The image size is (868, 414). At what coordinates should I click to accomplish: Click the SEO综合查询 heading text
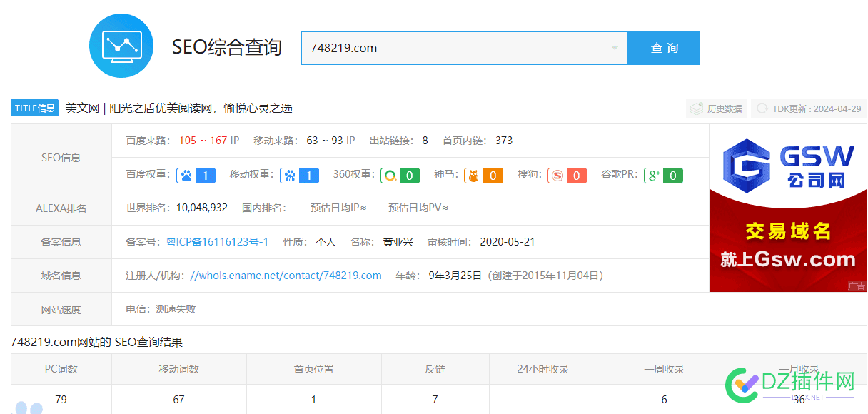[227, 48]
